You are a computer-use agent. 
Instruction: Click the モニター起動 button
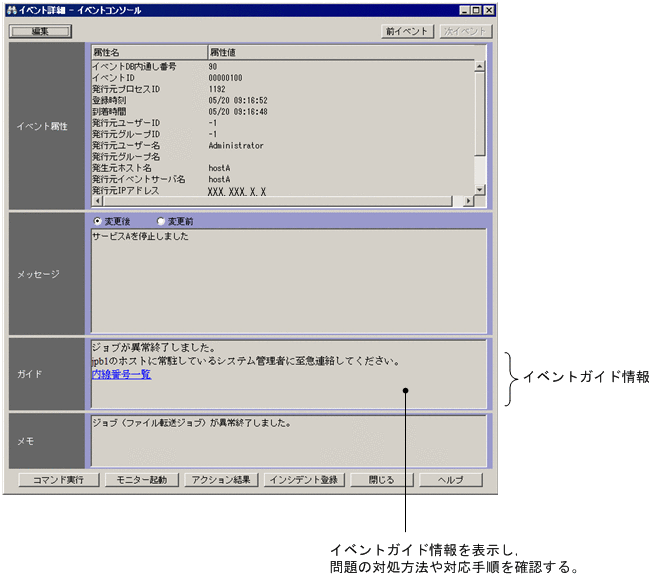142,480
